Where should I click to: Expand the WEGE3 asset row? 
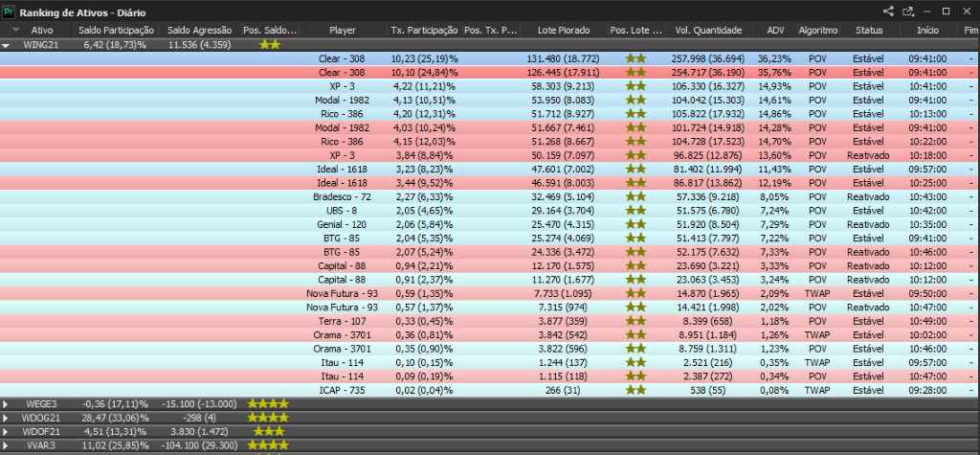coord(6,404)
